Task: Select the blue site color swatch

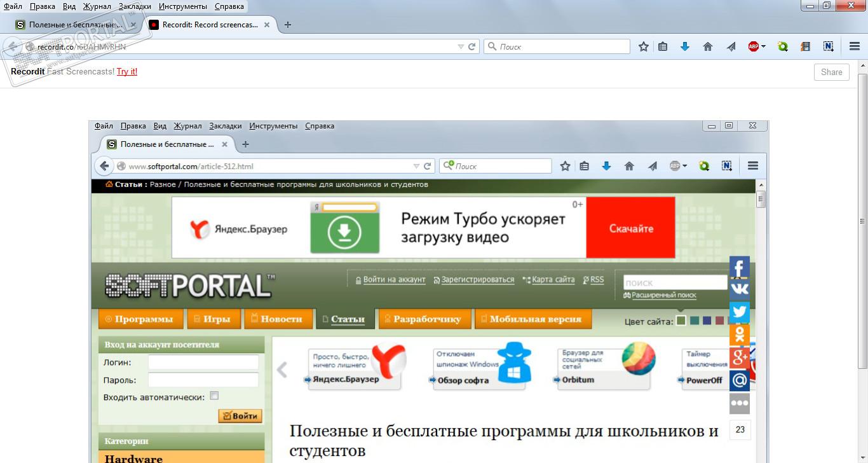Action: click(707, 321)
